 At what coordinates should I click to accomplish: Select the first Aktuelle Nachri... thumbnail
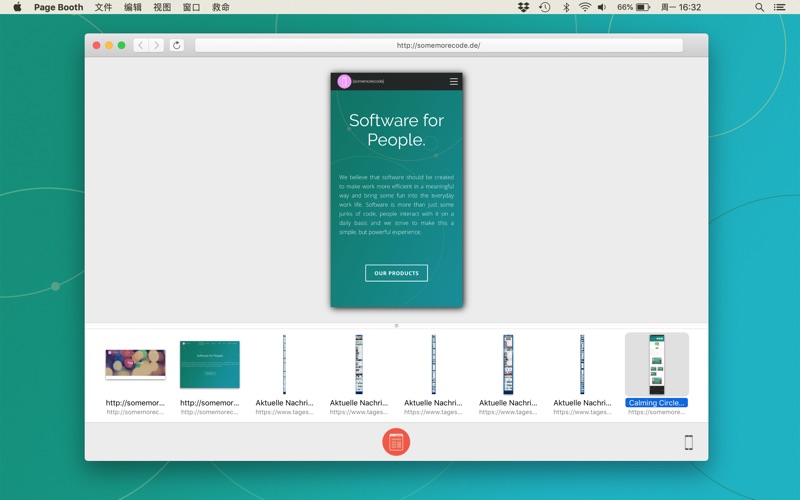coord(284,364)
